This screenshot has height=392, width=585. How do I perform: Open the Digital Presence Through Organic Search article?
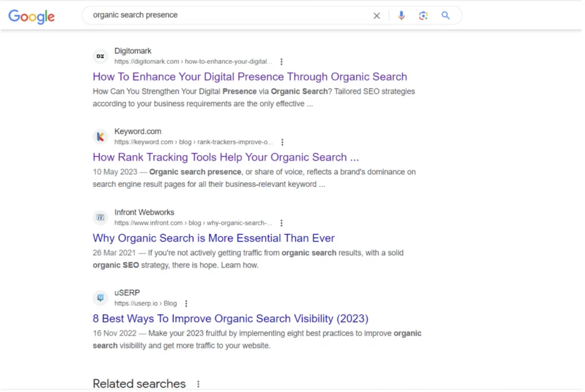click(250, 76)
